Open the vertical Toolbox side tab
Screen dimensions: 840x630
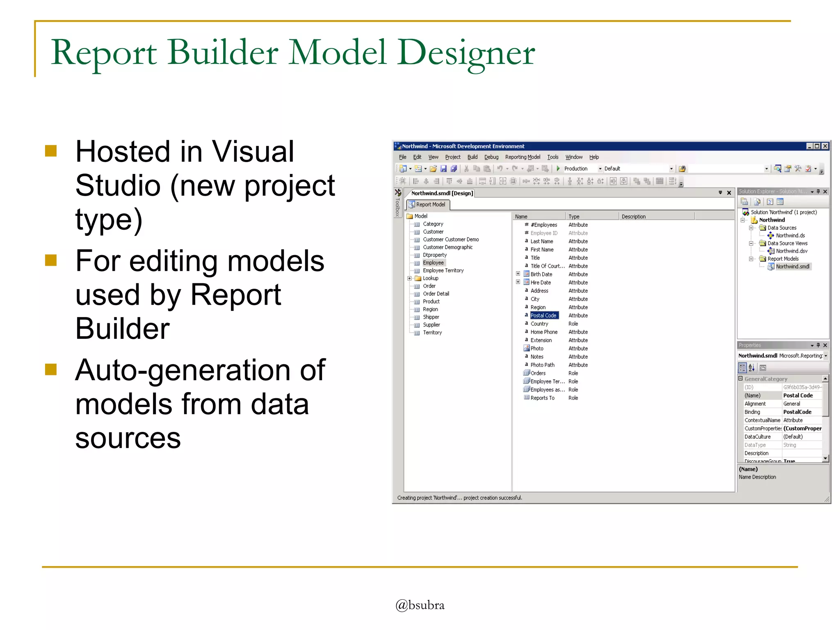pyautogui.click(x=397, y=203)
